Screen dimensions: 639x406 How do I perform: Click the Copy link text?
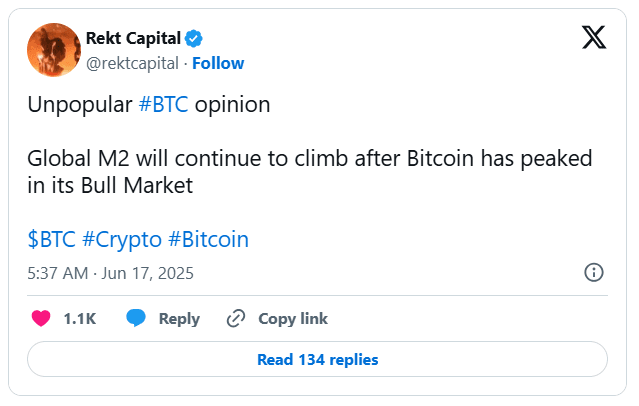pos(293,319)
